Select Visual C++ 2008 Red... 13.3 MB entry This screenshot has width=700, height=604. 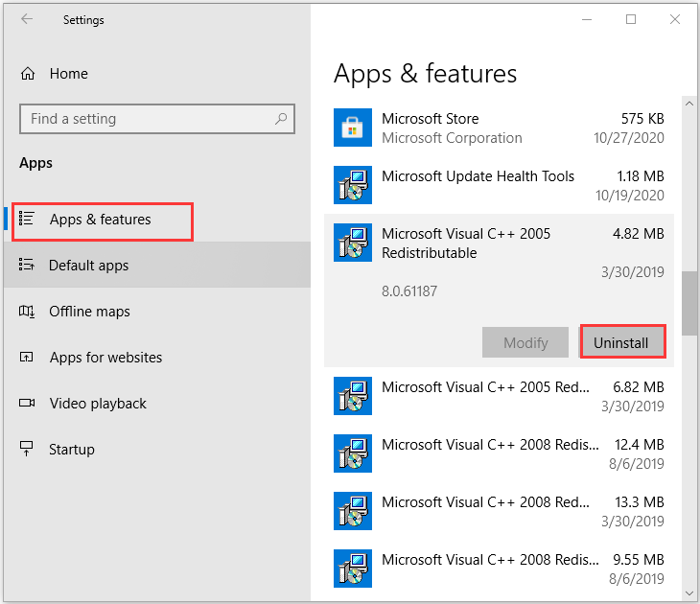click(499, 512)
